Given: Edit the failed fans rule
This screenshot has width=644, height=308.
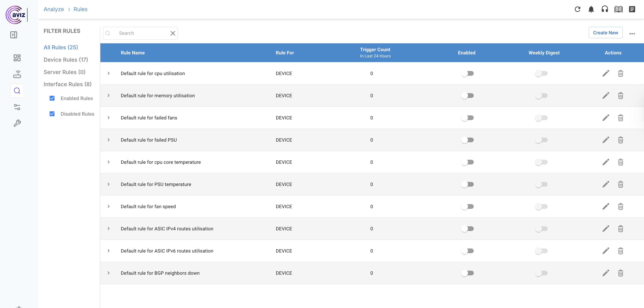Looking at the screenshot, I should [605, 118].
